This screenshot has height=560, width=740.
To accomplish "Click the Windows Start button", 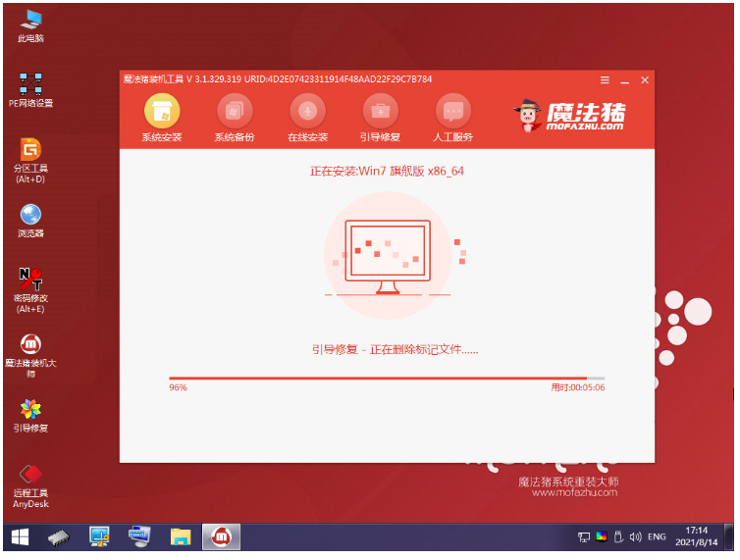I will (x=19, y=536).
